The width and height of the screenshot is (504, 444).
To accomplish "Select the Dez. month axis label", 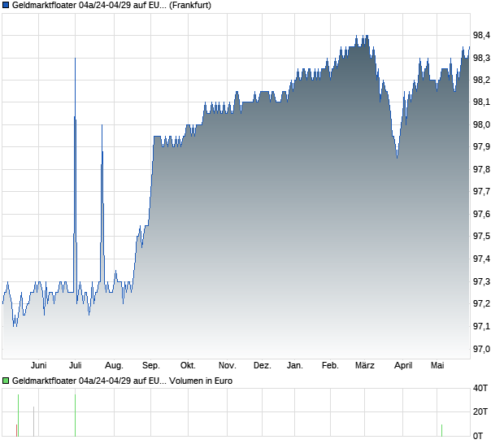I will (x=263, y=366).
